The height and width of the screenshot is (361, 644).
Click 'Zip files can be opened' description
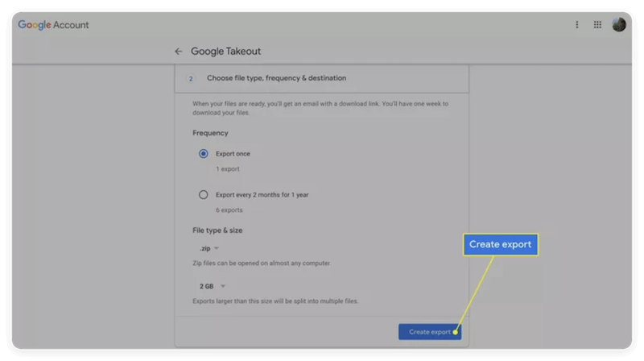(262, 263)
